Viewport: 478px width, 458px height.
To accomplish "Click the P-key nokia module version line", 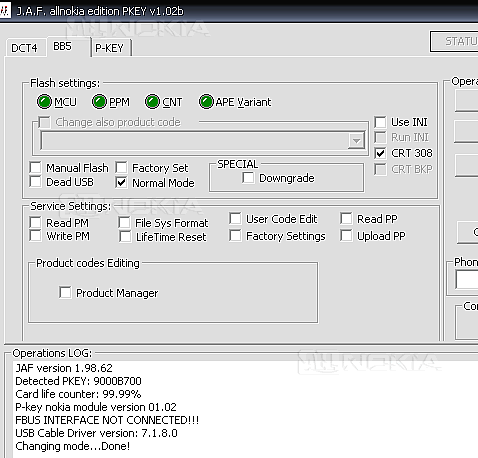I will pos(96,407).
